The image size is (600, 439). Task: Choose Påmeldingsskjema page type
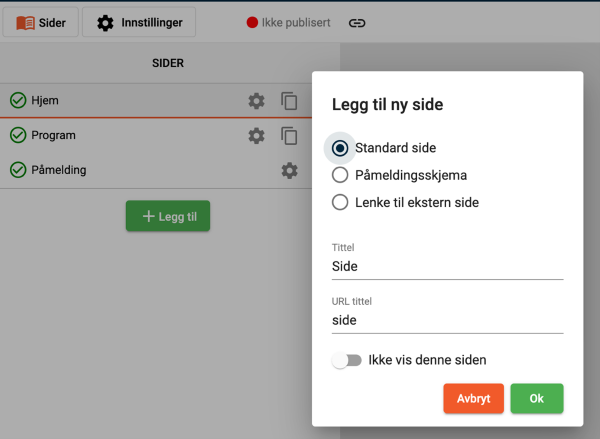pos(340,175)
